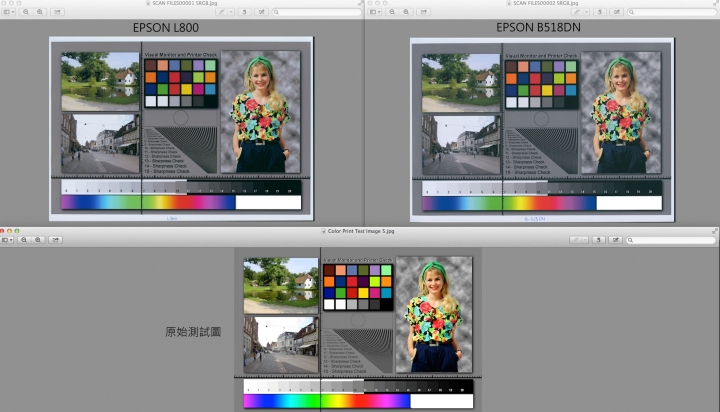Close the Color Print Test Image window
The image size is (720, 412).
[x=2, y=231]
